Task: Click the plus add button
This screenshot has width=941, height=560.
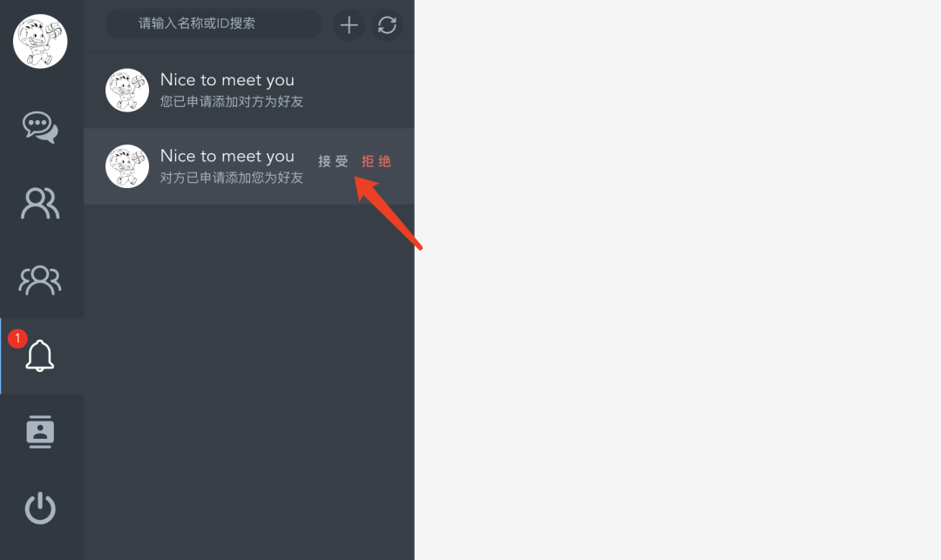Action: point(349,25)
